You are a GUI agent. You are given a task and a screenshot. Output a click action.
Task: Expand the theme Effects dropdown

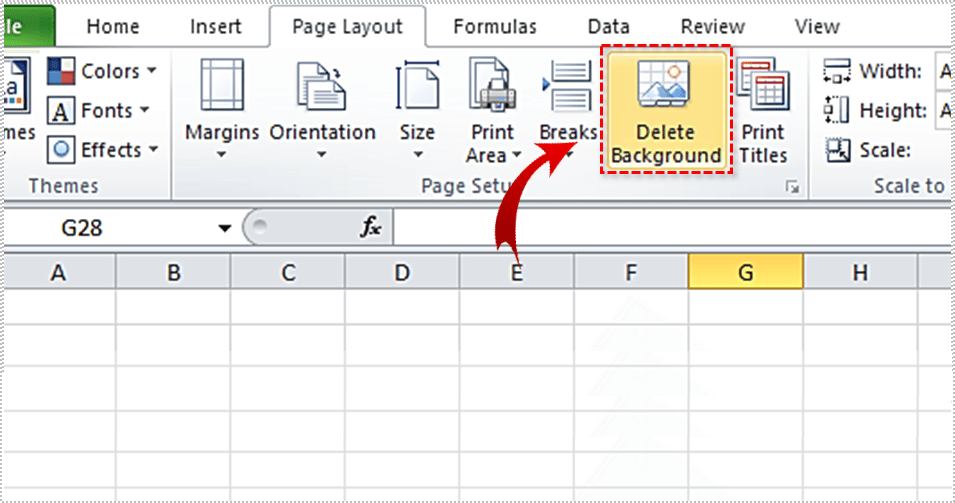pos(104,150)
